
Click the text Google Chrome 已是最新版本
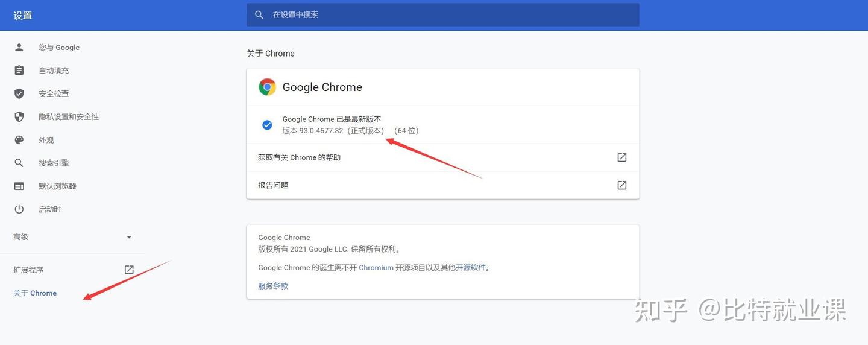[x=332, y=119]
